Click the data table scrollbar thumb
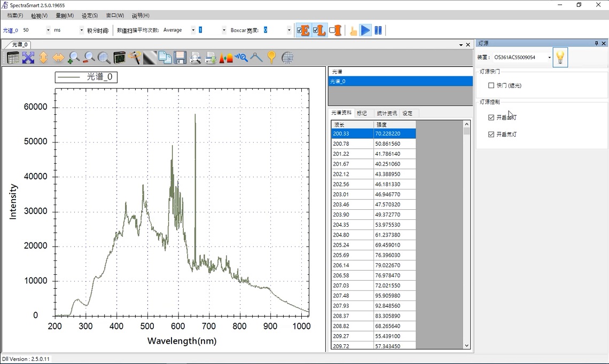This screenshot has width=609, height=364. pyautogui.click(x=466, y=131)
